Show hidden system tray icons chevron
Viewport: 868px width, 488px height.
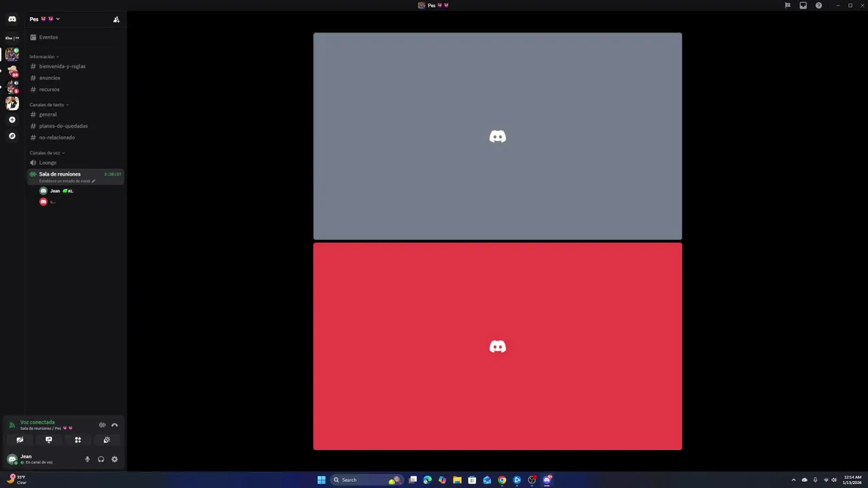coord(793,480)
